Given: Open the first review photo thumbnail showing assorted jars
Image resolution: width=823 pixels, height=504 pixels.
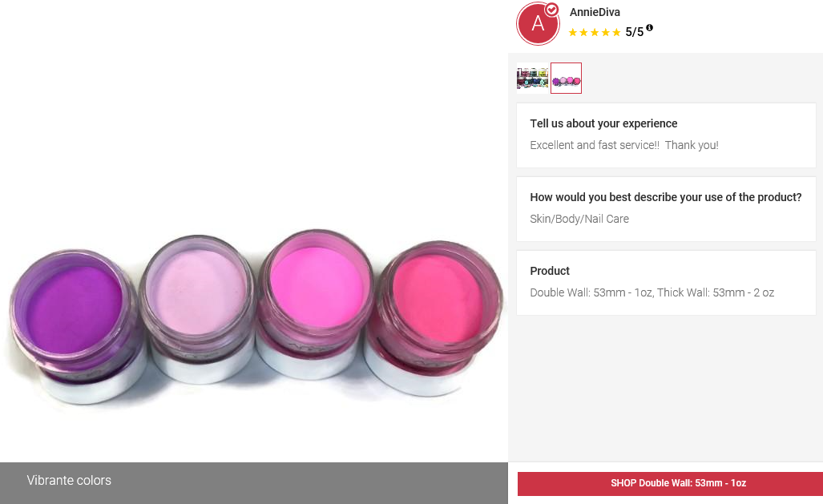Looking at the screenshot, I should point(532,78).
